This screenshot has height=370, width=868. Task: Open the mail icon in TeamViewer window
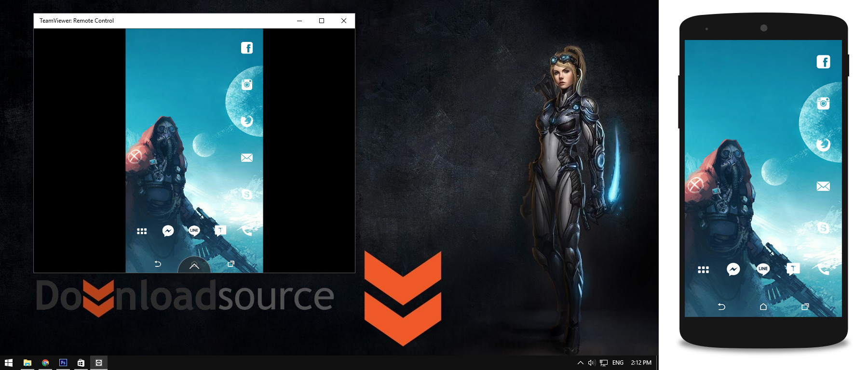click(247, 158)
